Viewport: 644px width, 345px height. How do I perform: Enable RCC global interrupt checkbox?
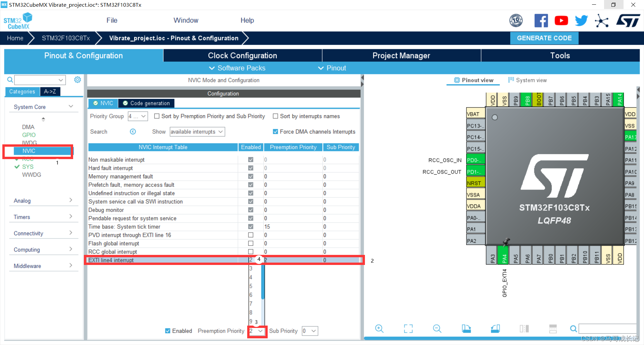click(x=251, y=252)
